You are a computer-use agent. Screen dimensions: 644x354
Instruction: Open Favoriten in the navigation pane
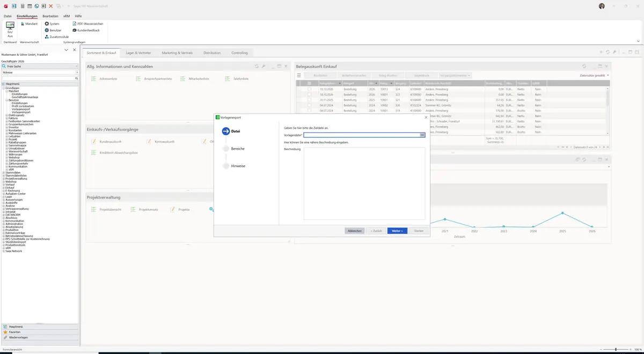[x=40, y=332]
